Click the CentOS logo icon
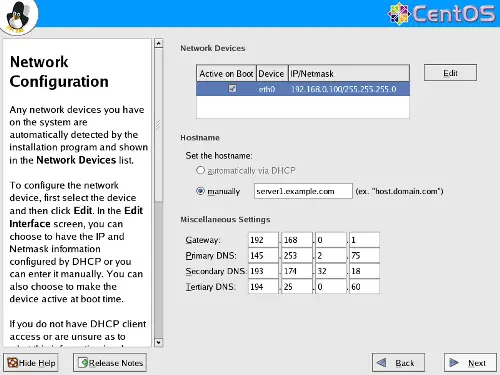Image resolution: width=500 pixels, height=375 pixels. (399, 14)
